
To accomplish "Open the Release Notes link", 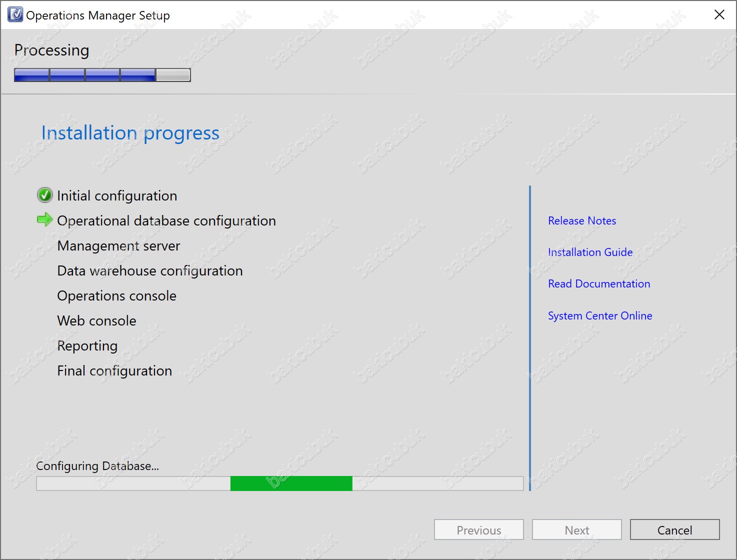I will point(582,220).
